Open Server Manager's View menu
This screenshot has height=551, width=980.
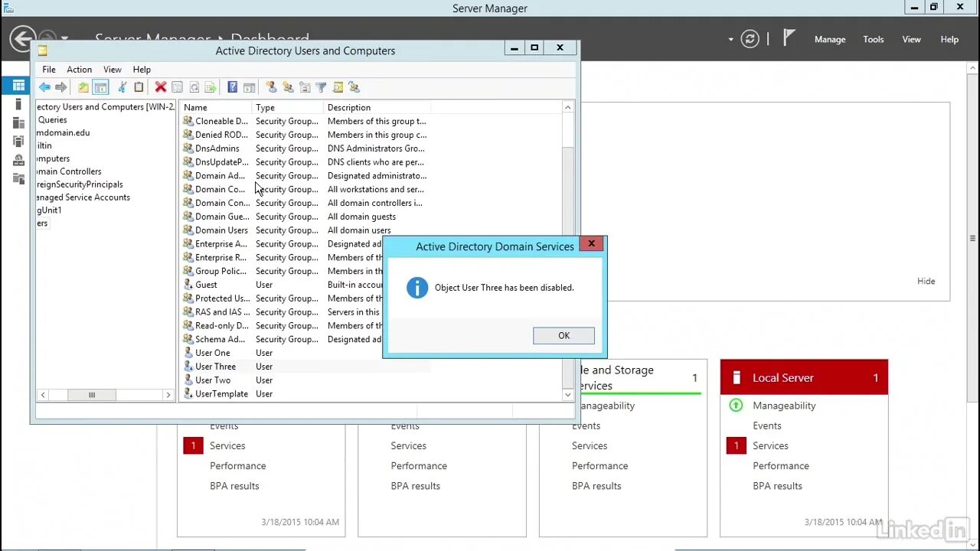[x=911, y=39]
